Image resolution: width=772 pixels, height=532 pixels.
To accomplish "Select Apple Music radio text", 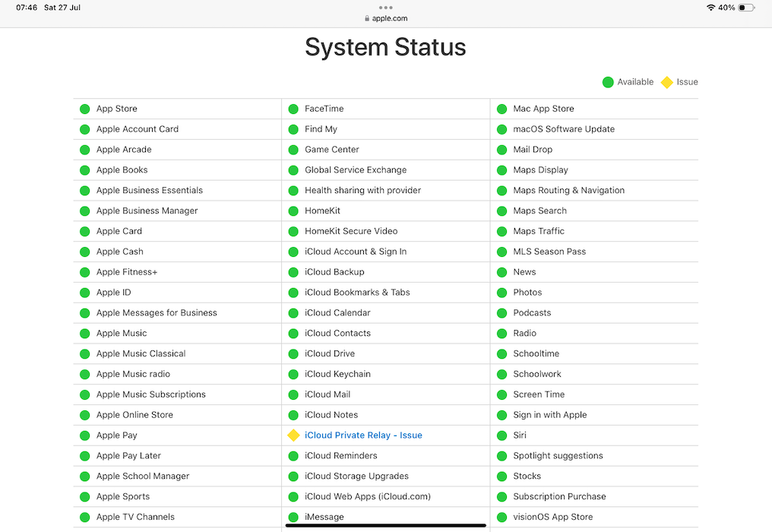I will point(134,374).
